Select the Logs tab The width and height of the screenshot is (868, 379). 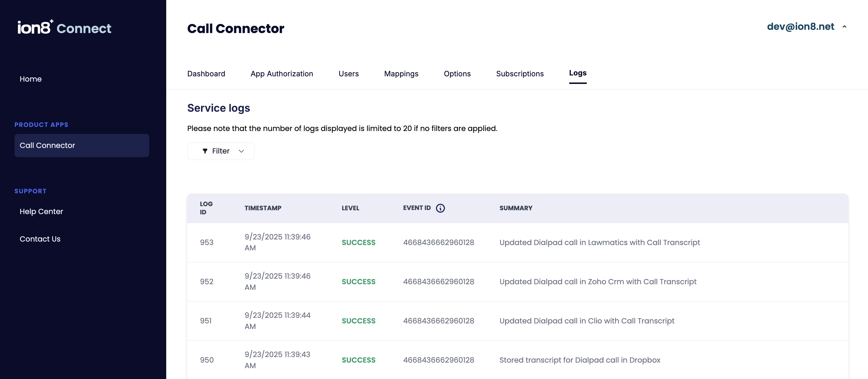tap(577, 73)
